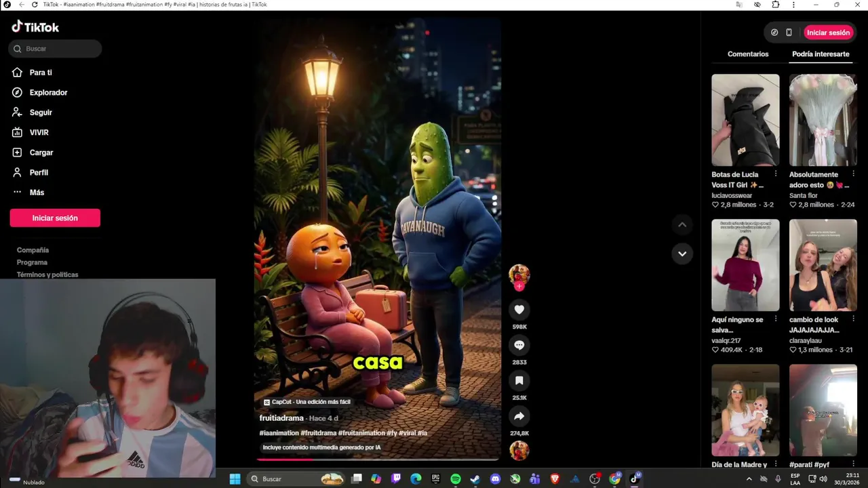
Task: Open options menu for #parati #pyf video
Action: (x=853, y=464)
